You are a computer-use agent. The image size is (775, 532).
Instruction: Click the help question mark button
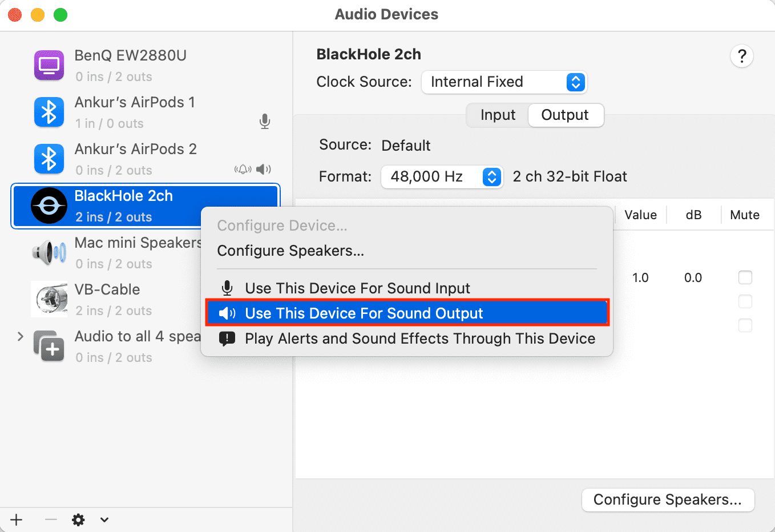(742, 56)
